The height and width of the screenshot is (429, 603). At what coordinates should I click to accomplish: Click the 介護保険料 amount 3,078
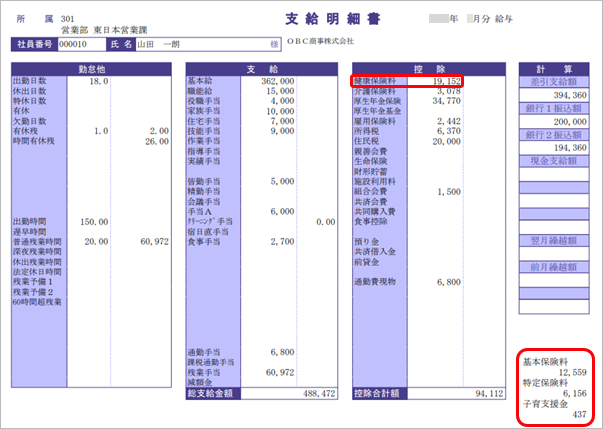tap(449, 91)
